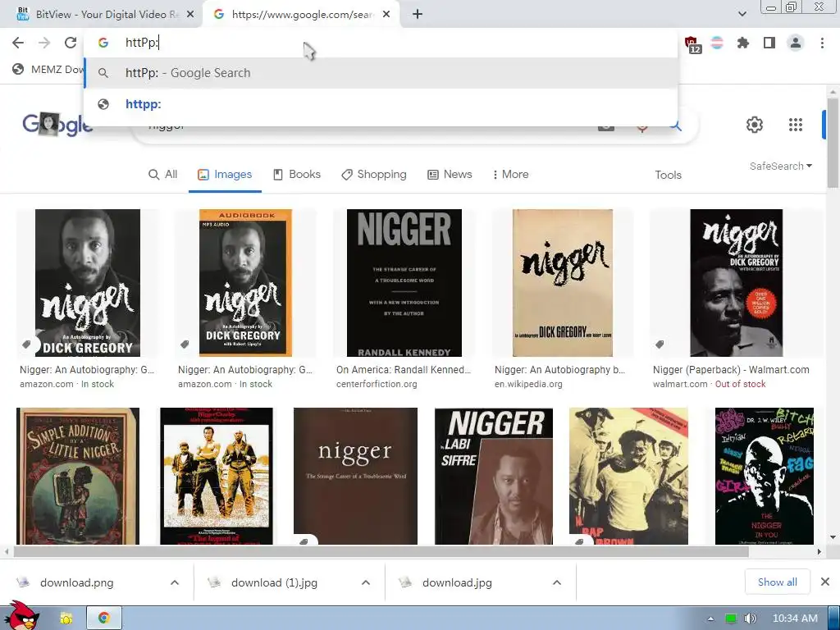Show hidden system tray icons
The height and width of the screenshot is (630, 840).
(x=711, y=619)
